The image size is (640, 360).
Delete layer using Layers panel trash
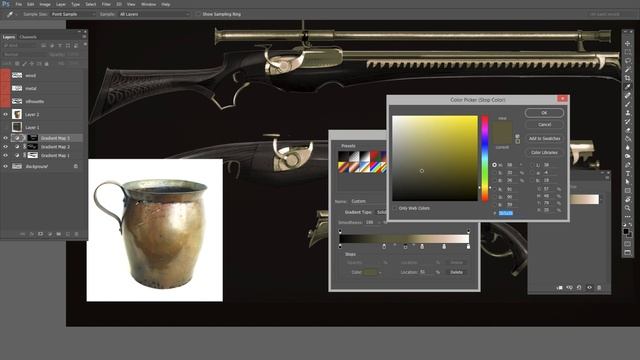(x=76, y=234)
